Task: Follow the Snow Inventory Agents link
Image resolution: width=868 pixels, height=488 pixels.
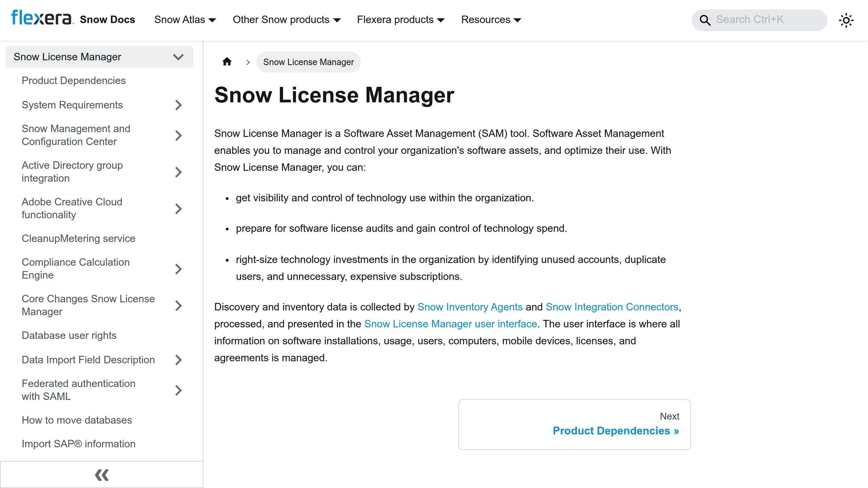Action: coord(470,307)
